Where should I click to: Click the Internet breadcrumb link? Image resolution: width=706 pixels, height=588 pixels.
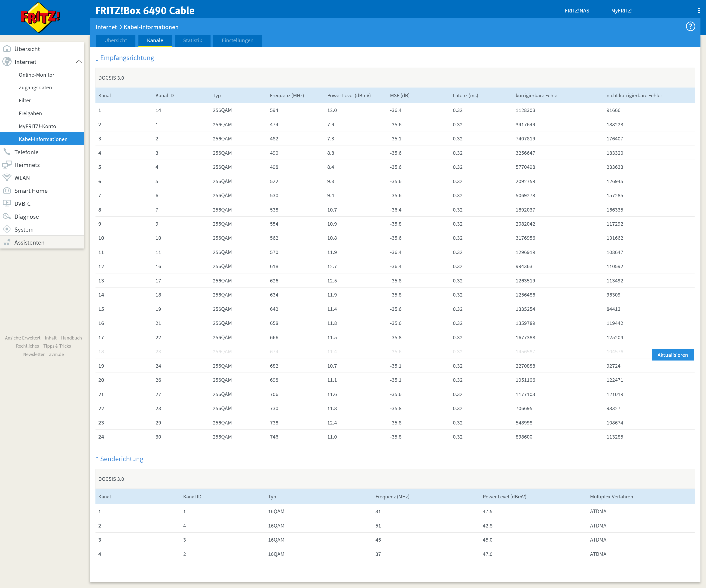(106, 27)
